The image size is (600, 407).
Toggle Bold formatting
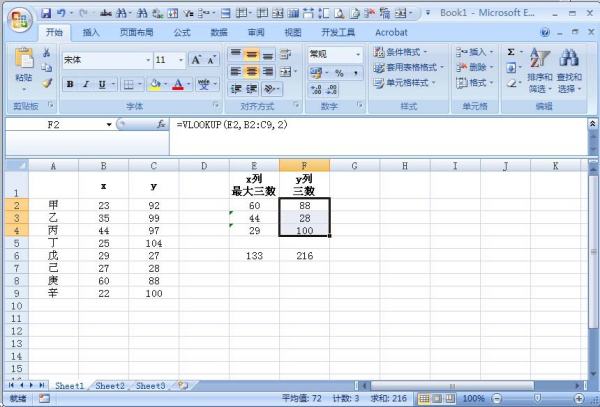point(70,84)
